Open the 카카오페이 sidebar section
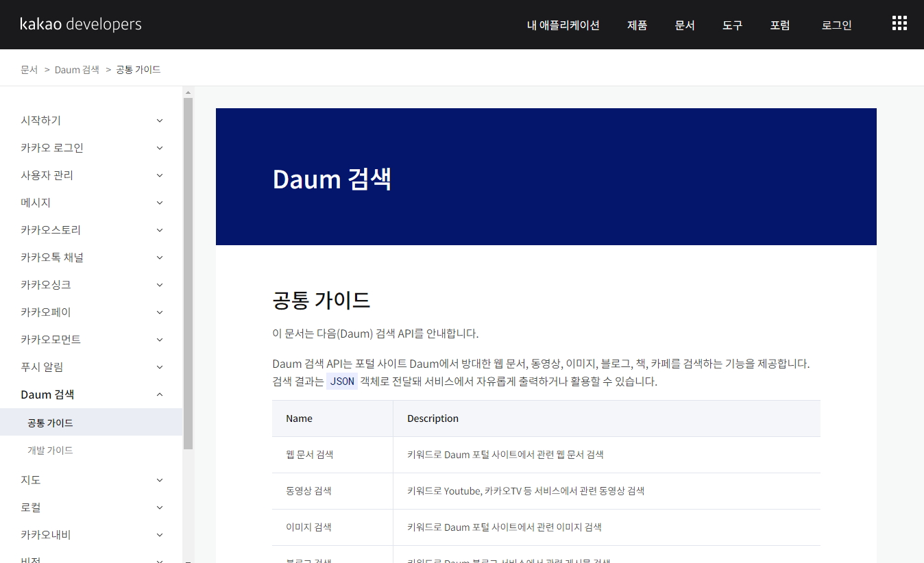 coord(46,312)
